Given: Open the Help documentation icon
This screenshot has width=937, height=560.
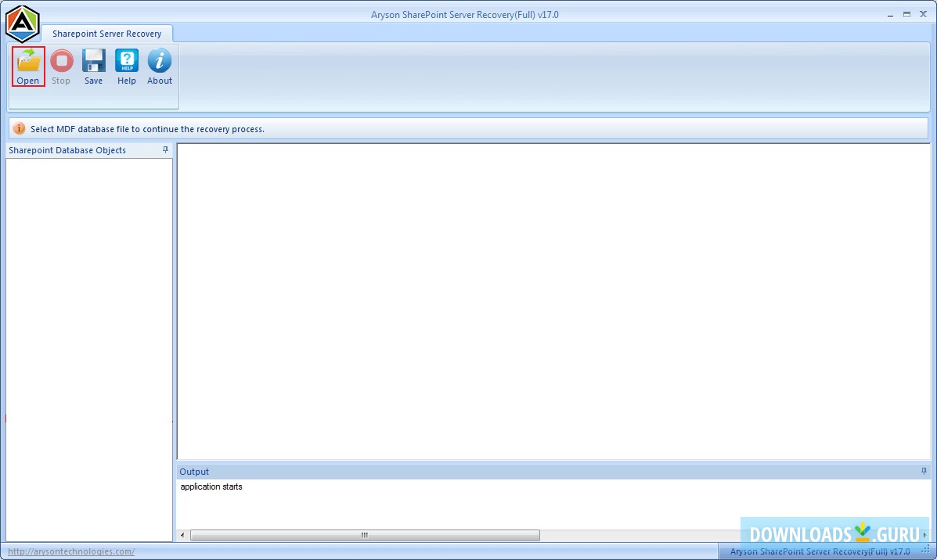Looking at the screenshot, I should [x=126, y=60].
